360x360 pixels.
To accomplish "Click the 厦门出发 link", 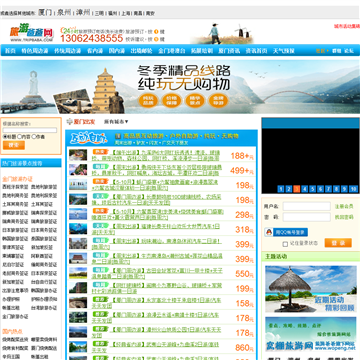I will (x=84, y=122).
